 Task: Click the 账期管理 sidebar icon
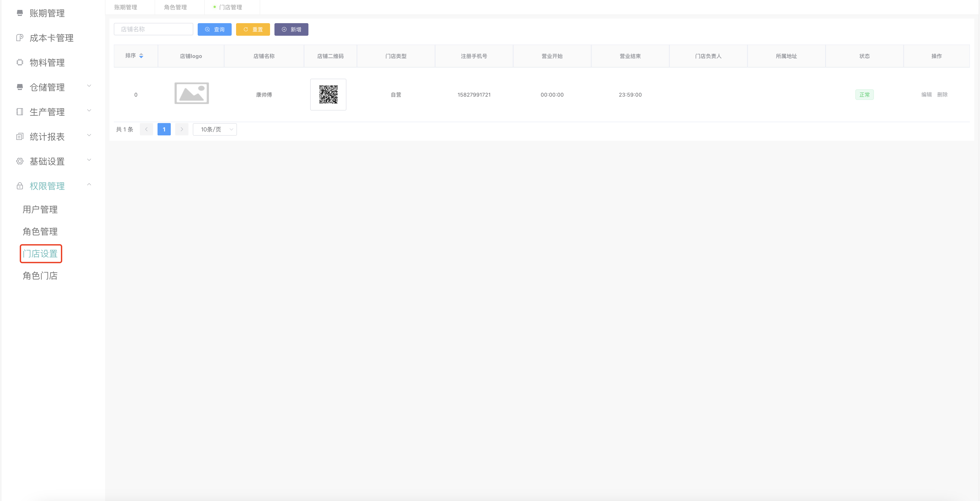(x=20, y=13)
